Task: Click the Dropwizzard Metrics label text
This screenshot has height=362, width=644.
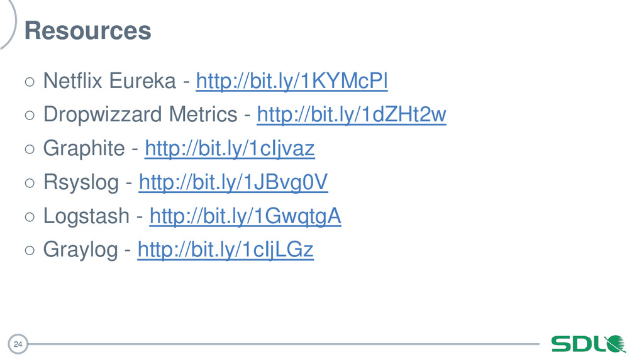Action: click(x=140, y=114)
